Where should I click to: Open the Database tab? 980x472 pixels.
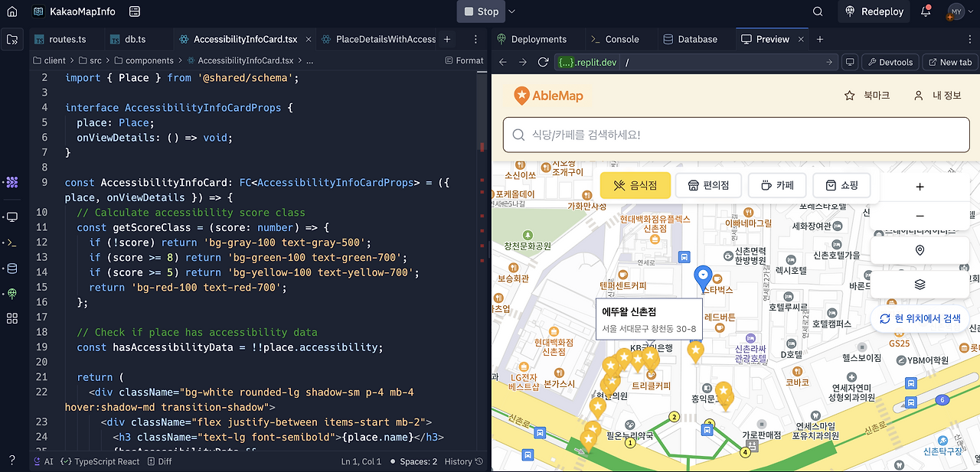coord(690,39)
